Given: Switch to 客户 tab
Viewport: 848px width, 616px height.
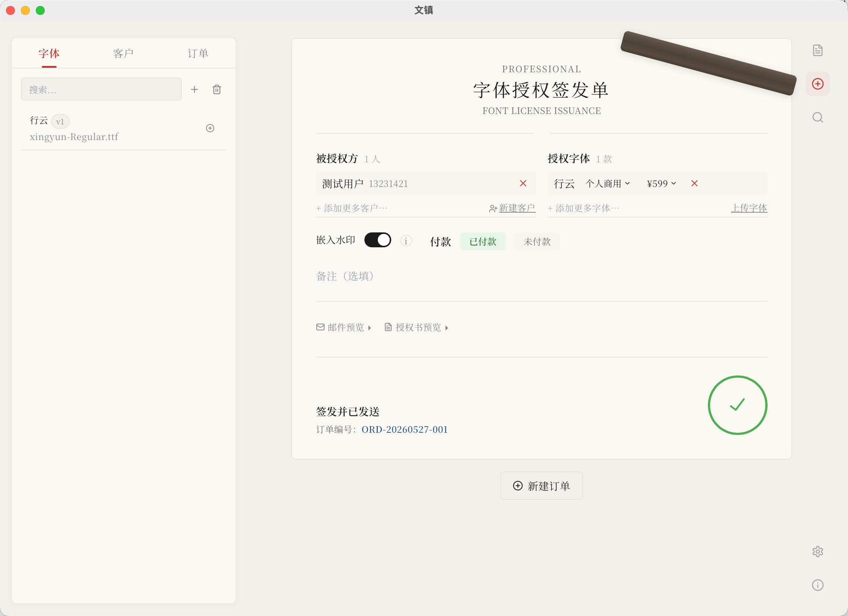Looking at the screenshot, I should tap(123, 54).
